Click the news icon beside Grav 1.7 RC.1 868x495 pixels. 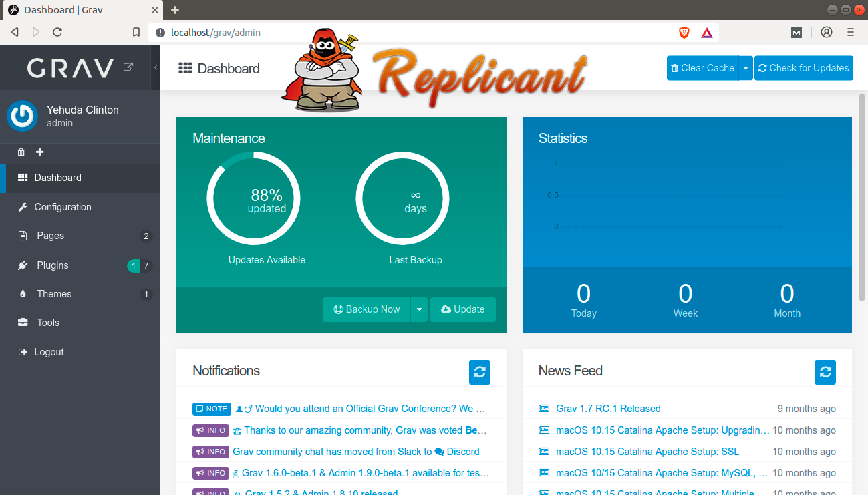pos(544,409)
